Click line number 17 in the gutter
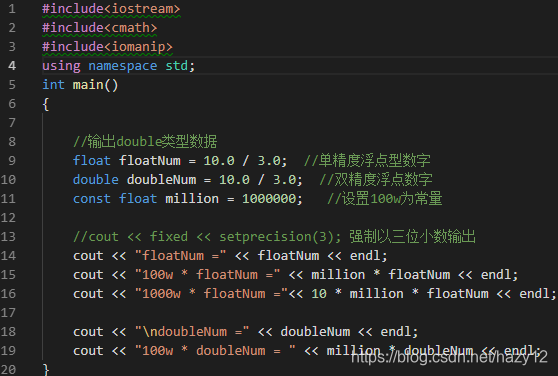Viewport: 558px width, 376px height. [8, 312]
